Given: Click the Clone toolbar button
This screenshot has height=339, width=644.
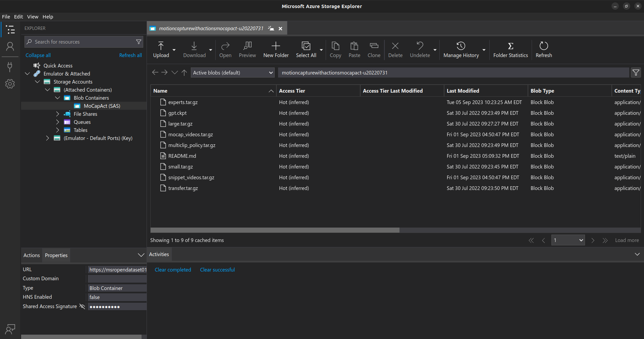Looking at the screenshot, I should click(x=374, y=50).
